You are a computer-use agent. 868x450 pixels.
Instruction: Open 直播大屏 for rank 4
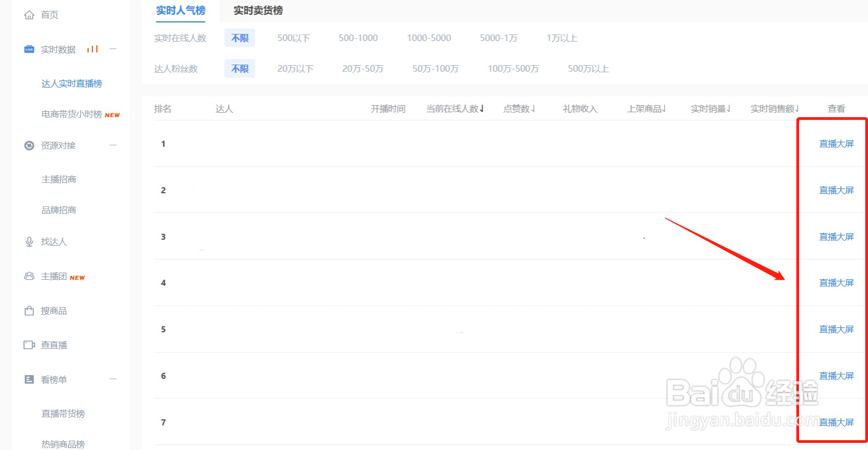coord(836,283)
